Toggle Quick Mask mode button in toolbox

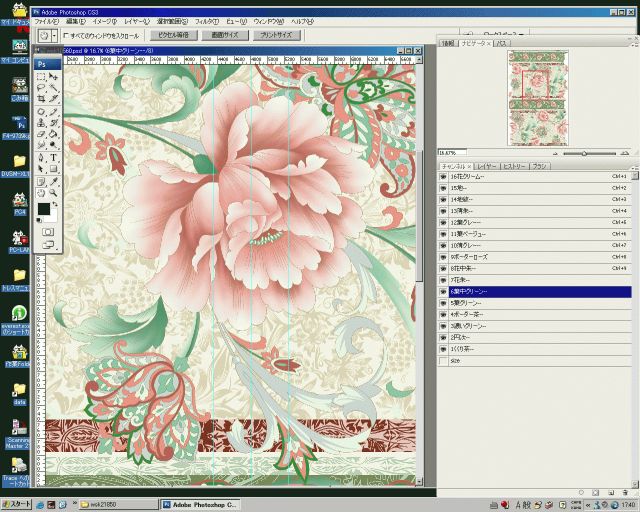[x=47, y=232]
